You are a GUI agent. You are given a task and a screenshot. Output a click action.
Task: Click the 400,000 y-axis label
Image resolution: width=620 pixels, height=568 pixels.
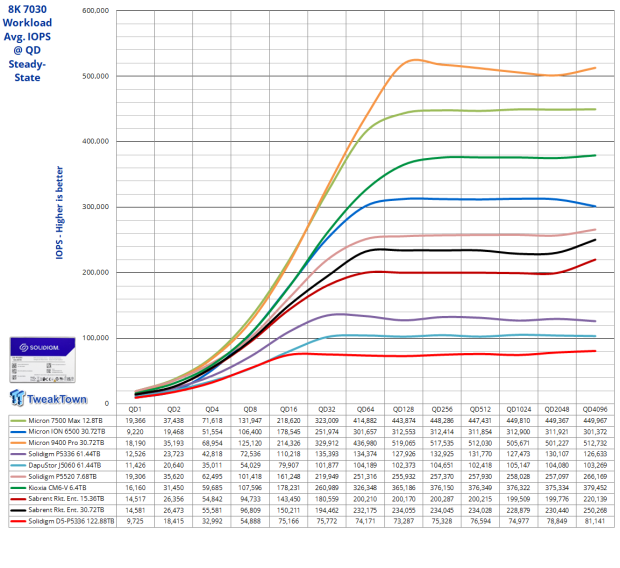point(96,141)
